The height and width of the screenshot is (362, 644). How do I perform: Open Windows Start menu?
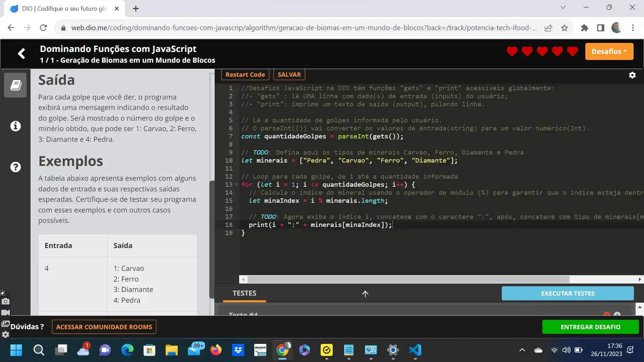[16, 350]
